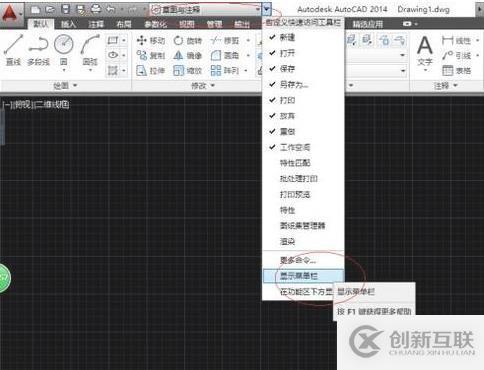Select the Rotate (旋转) tool
Screen dimensions: 484x370
pyautogui.click(x=188, y=41)
